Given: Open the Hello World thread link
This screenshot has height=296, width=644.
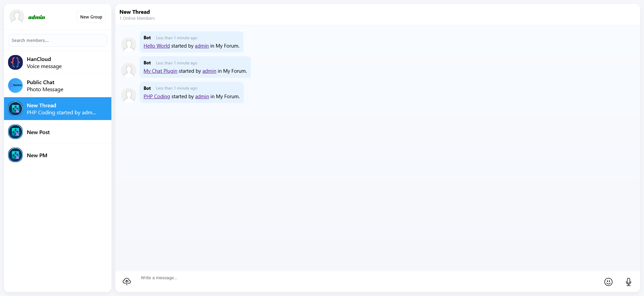Looking at the screenshot, I should coord(157,46).
